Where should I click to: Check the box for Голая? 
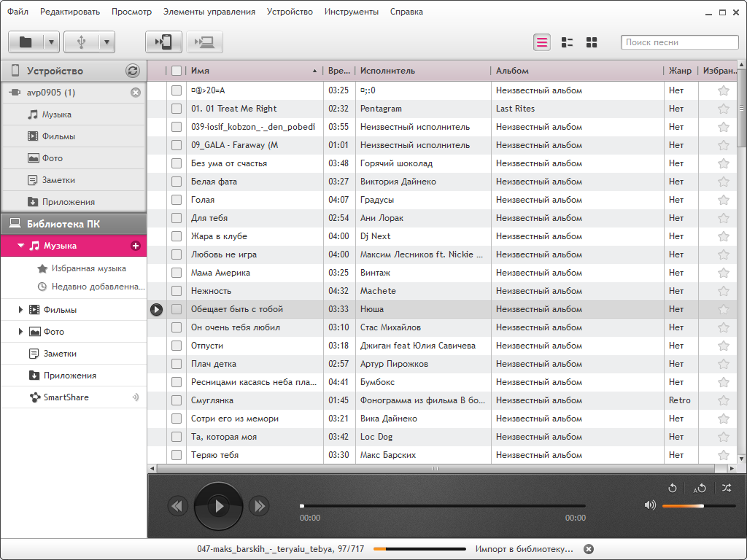click(x=177, y=200)
